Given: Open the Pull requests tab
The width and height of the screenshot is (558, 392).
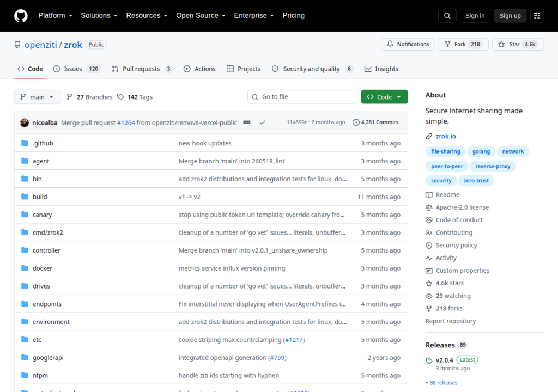Looking at the screenshot, I should [142, 69].
